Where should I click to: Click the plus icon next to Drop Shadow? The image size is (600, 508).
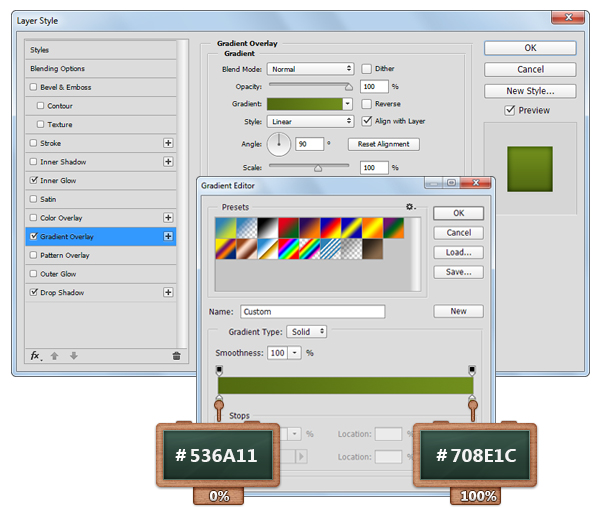[x=168, y=292]
